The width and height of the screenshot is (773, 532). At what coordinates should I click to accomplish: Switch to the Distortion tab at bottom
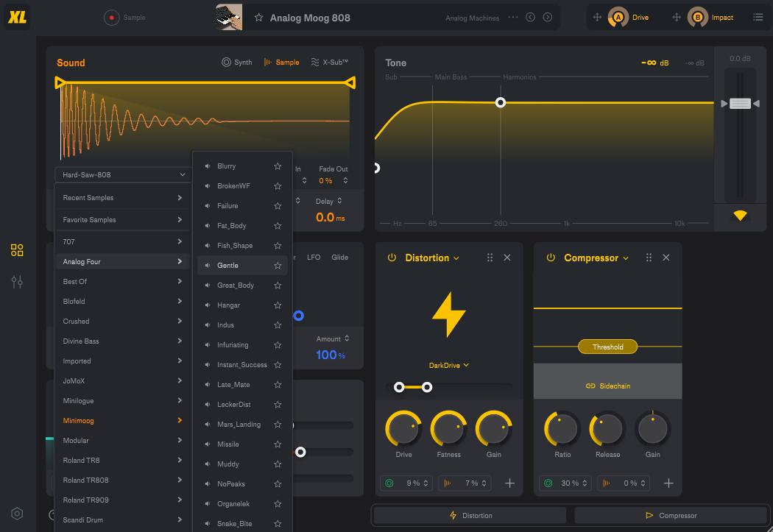click(x=470, y=515)
